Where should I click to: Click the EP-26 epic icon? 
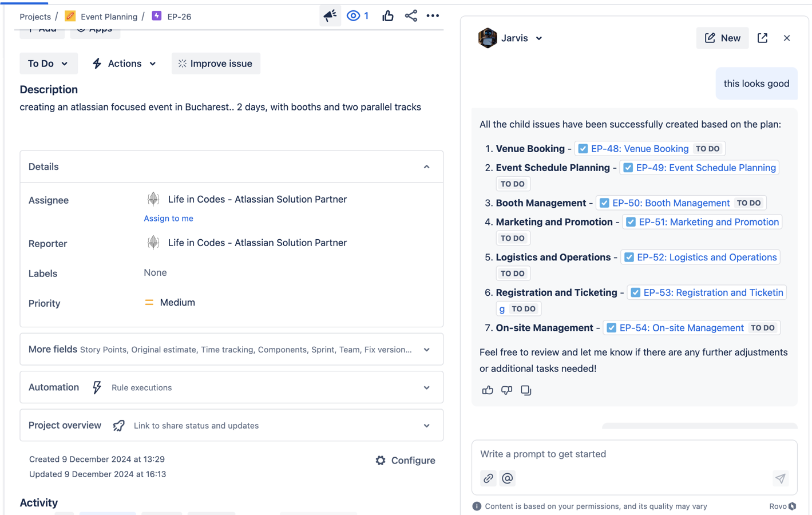coord(157,16)
